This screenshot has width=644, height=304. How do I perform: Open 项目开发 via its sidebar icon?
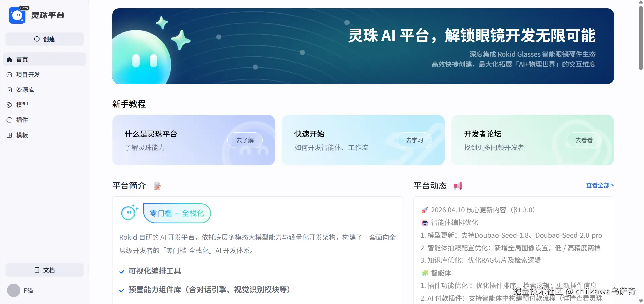point(9,75)
